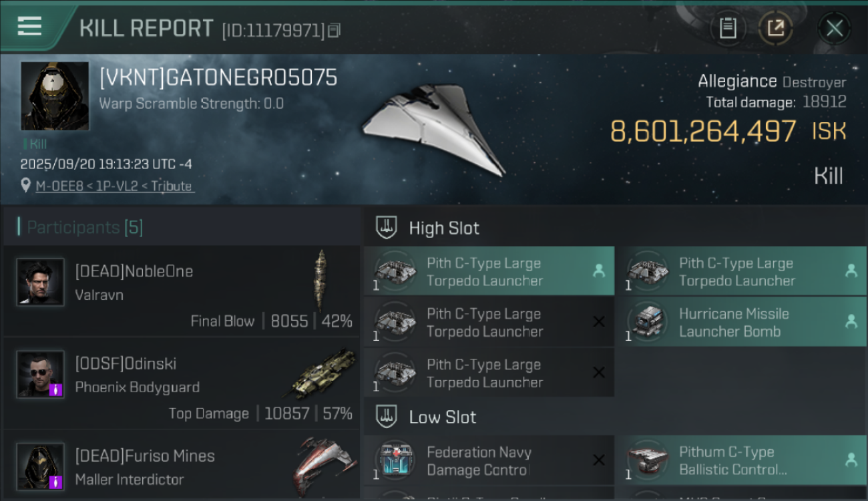Close the kill report window
The width and height of the screenshot is (868, 501).
click(x=834, y=28)
